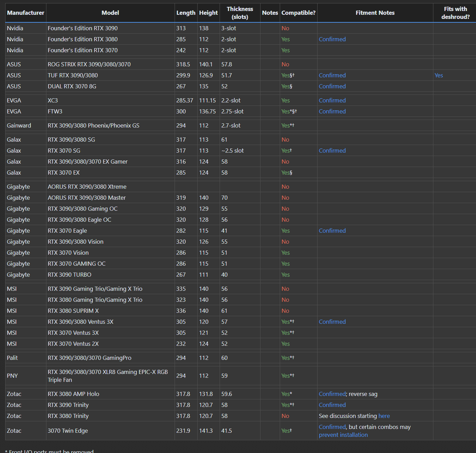Select 'RTX 3090 Gaming Trio/Gaming X Trio' cell

coord(110,289)
